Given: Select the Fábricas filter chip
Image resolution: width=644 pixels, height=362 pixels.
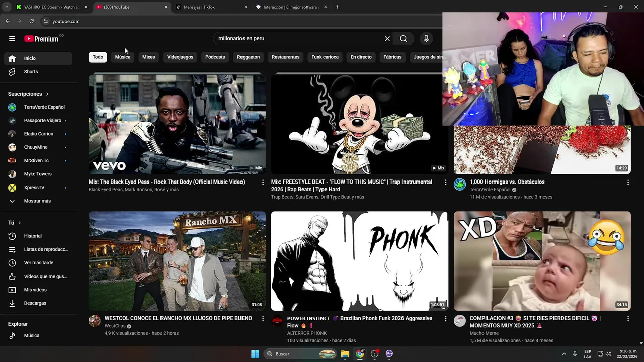Looking at the screenshot, I should 392,57.
